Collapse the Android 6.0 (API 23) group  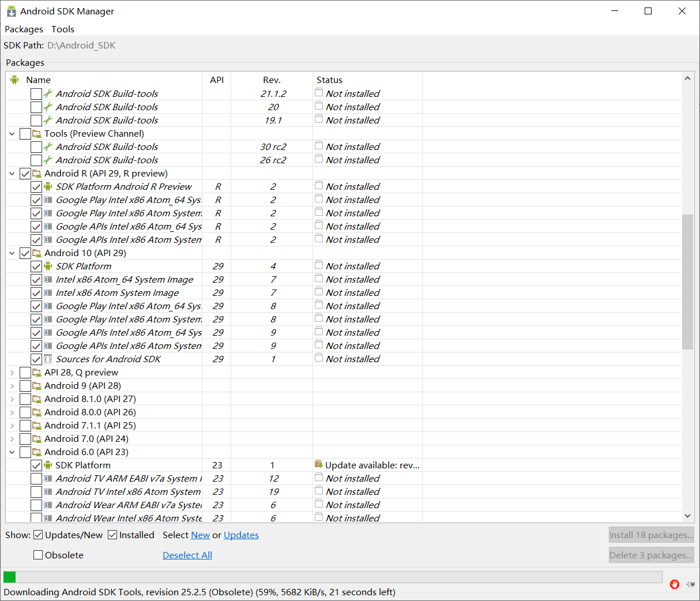[x=12, y=452]
